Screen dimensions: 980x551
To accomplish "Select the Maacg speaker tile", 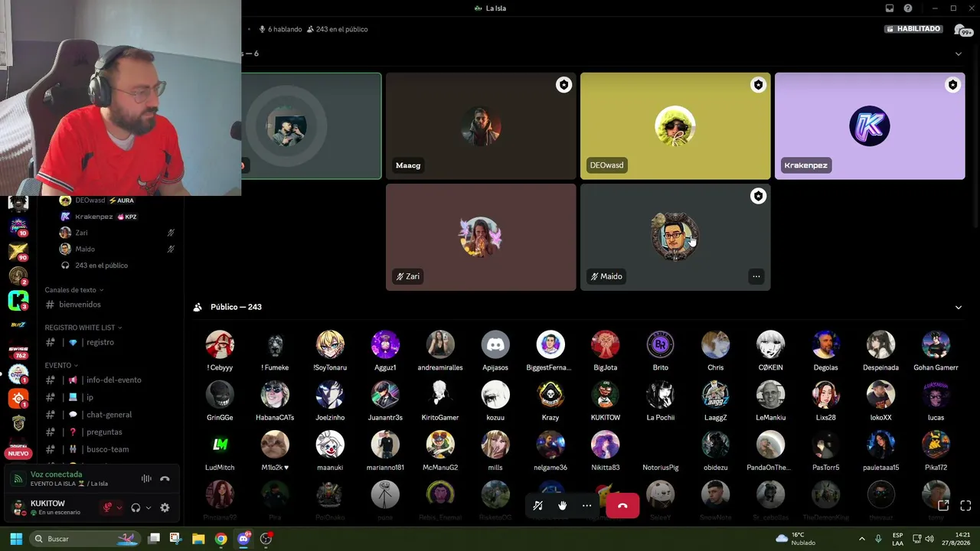I will click(481, 126).
